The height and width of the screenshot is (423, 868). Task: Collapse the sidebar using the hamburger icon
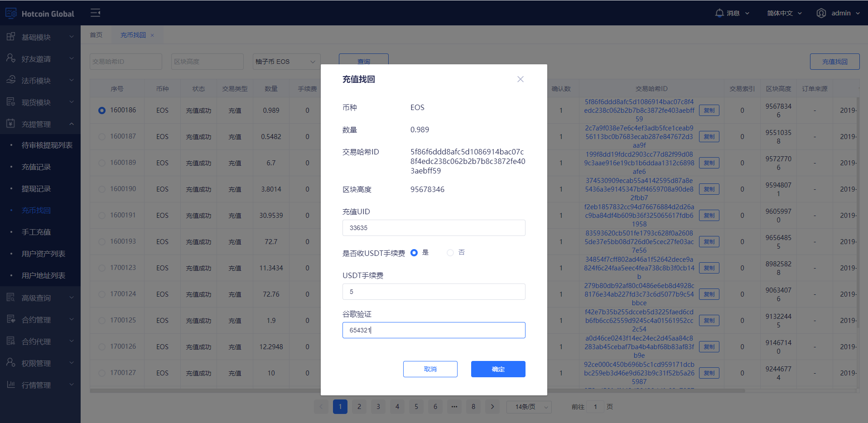96,13
